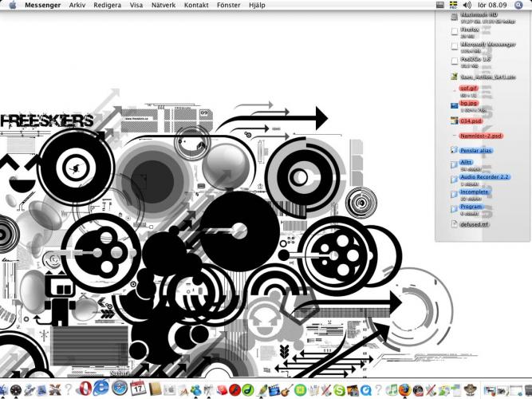Launch Firefox from the Dock
Viewport: 532px width, 399px height.
coord(404,389)
